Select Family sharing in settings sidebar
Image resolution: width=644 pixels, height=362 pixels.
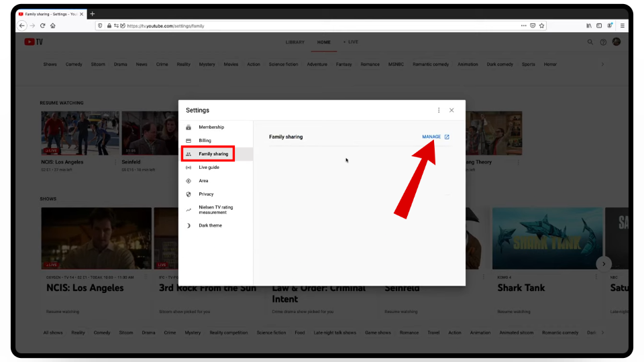[215, 154]
